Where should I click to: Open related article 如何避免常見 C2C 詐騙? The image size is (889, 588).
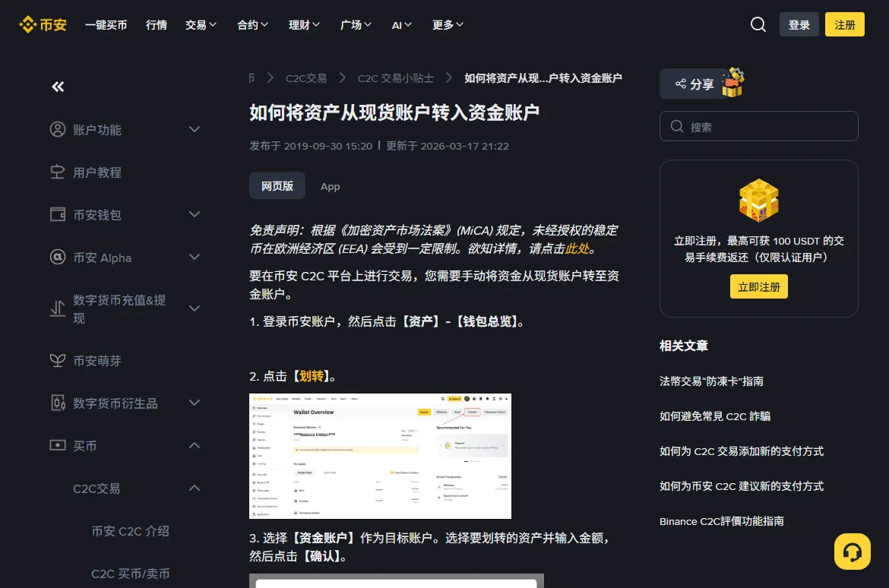pyautogui.click(x=714, y=416)
